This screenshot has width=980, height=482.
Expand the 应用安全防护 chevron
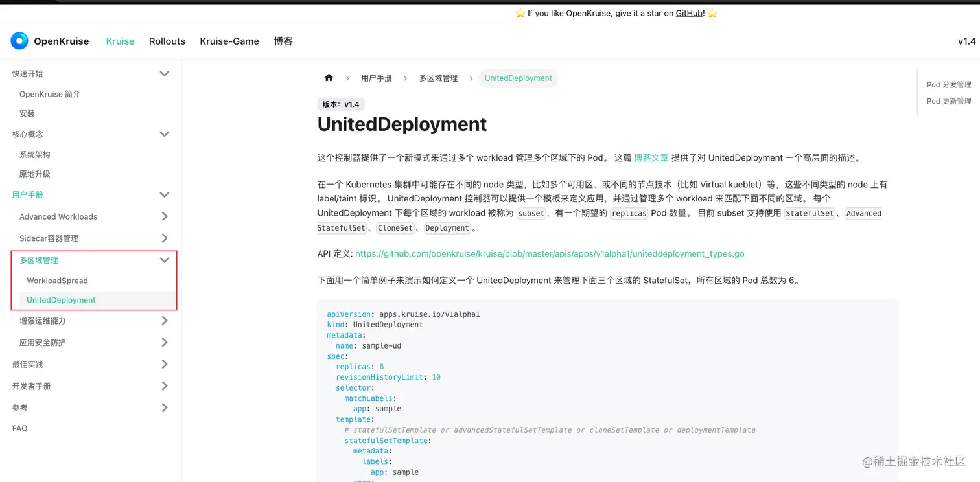[x=165, y=342]
